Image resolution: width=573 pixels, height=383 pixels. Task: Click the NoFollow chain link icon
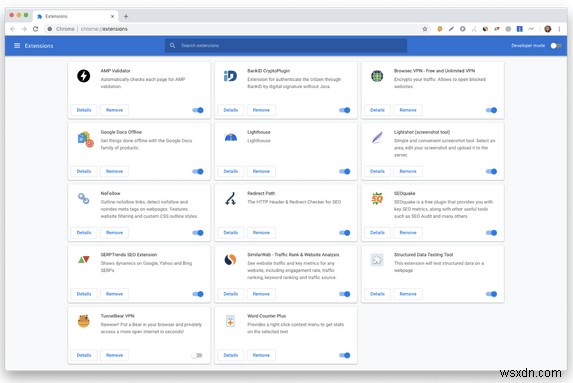pos(84,198)
